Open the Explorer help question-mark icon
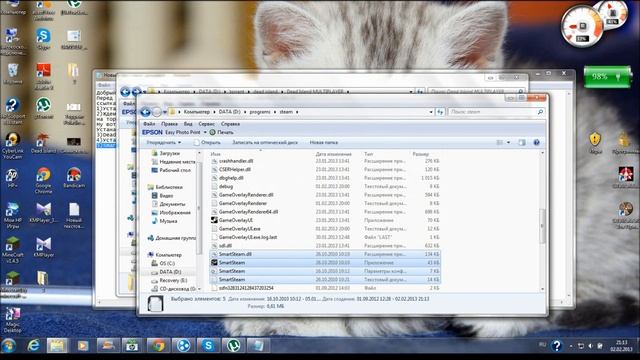This screenshot has height=360, width=640. click(536, 142)
